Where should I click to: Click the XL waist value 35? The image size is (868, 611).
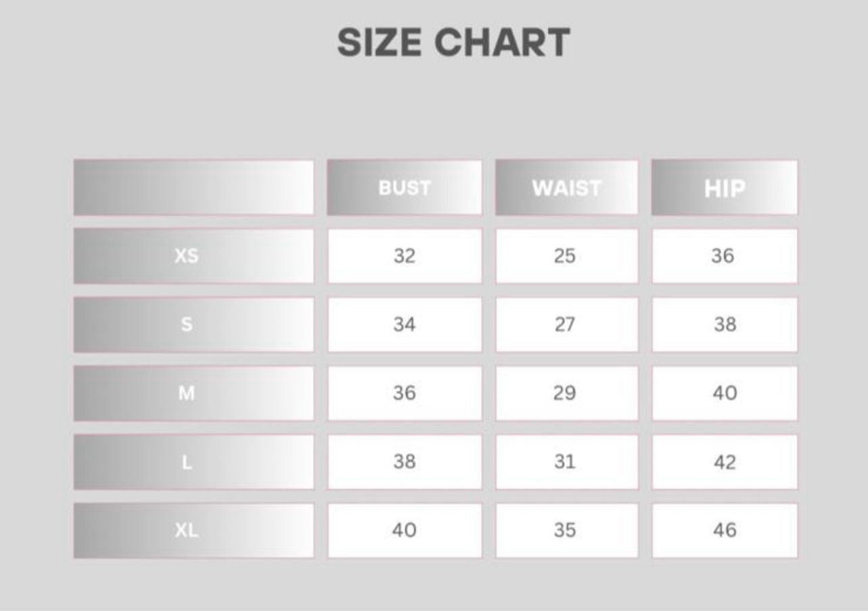[x=565, y=530]
